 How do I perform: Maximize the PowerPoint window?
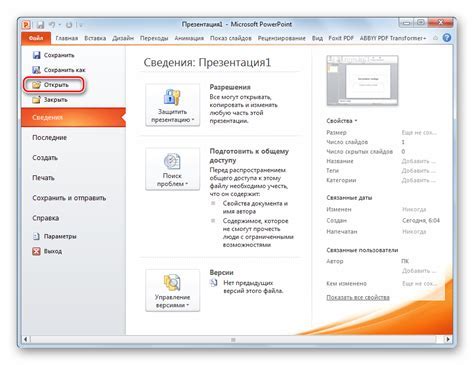point(421,23)
